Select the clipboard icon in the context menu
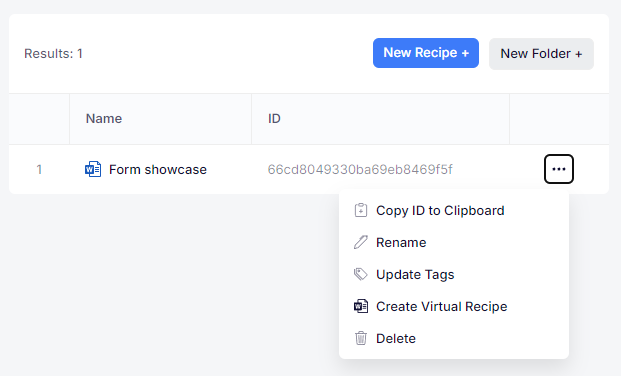The width and height of the screenshot is (621, 376). 361,210
